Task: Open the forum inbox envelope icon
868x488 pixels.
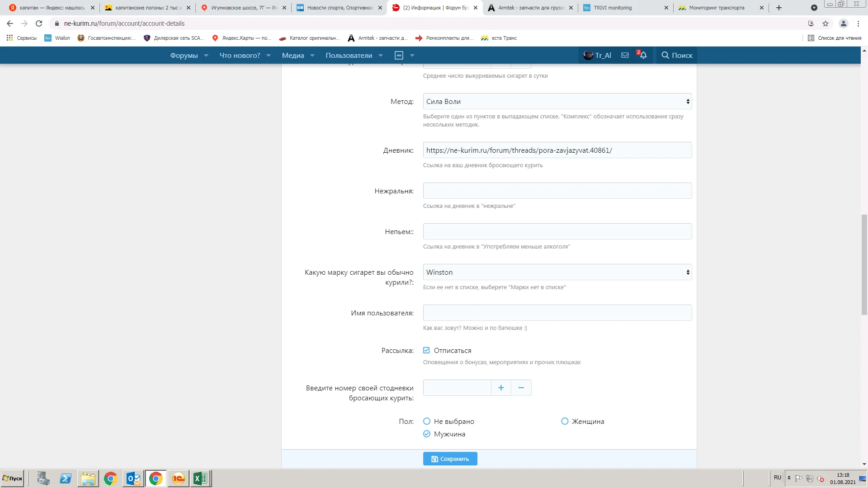Action: coord(625,55)
